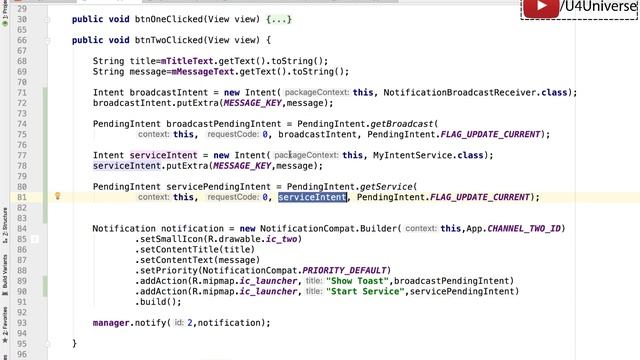This screenshot has width=640, height=360.
Task: Click line number 93 in the gutter
Action: pyautogui.click(x=22, y=323)
